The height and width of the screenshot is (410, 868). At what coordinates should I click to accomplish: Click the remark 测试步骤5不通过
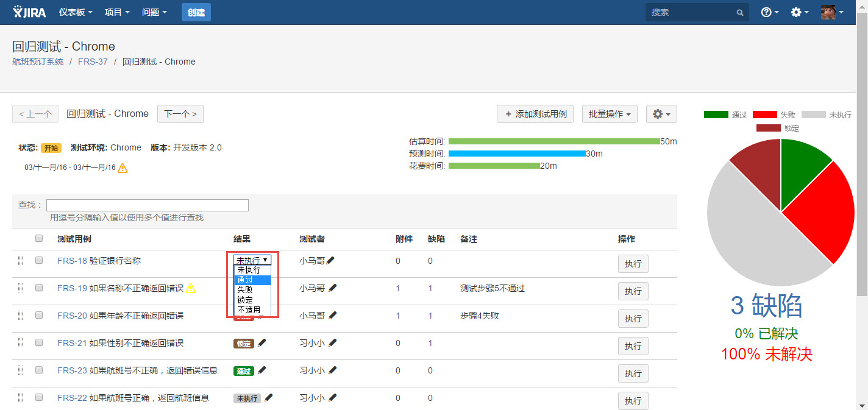click(x=493, y=288)
